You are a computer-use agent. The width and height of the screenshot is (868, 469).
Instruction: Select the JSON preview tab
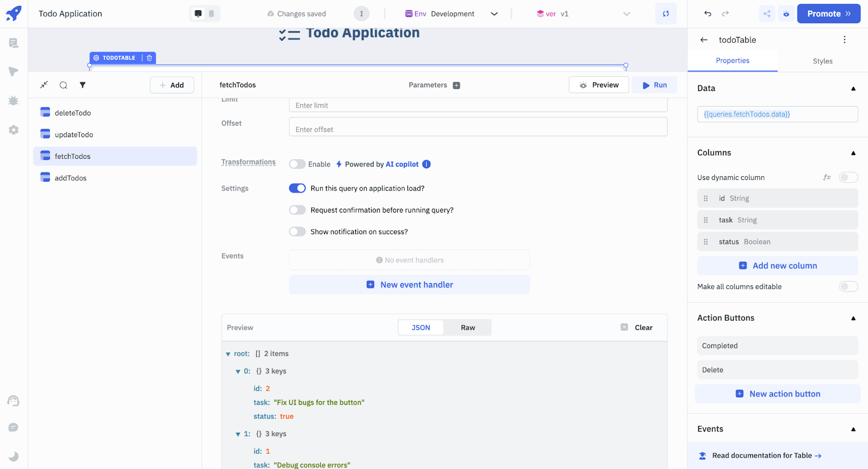point(421,327)
